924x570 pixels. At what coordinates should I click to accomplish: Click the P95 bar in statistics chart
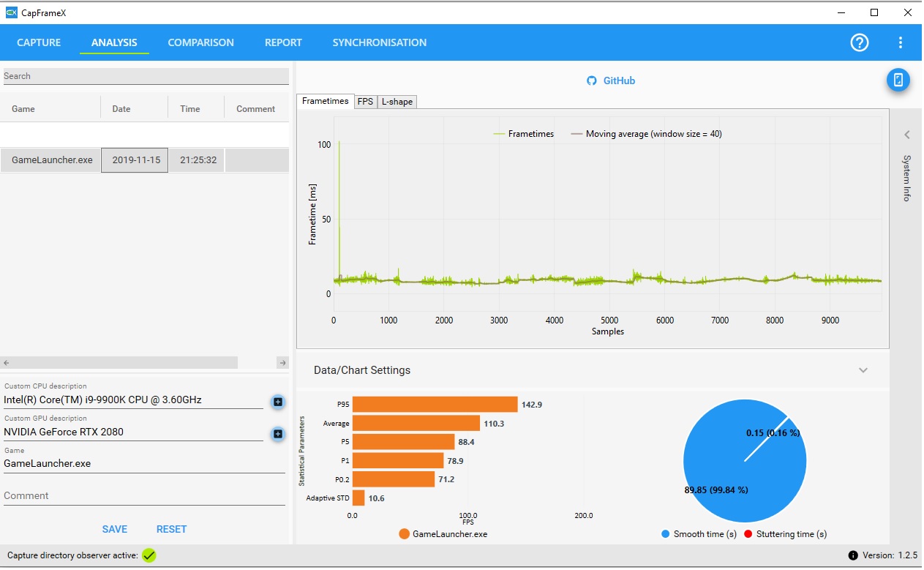(x=435, y=405)
